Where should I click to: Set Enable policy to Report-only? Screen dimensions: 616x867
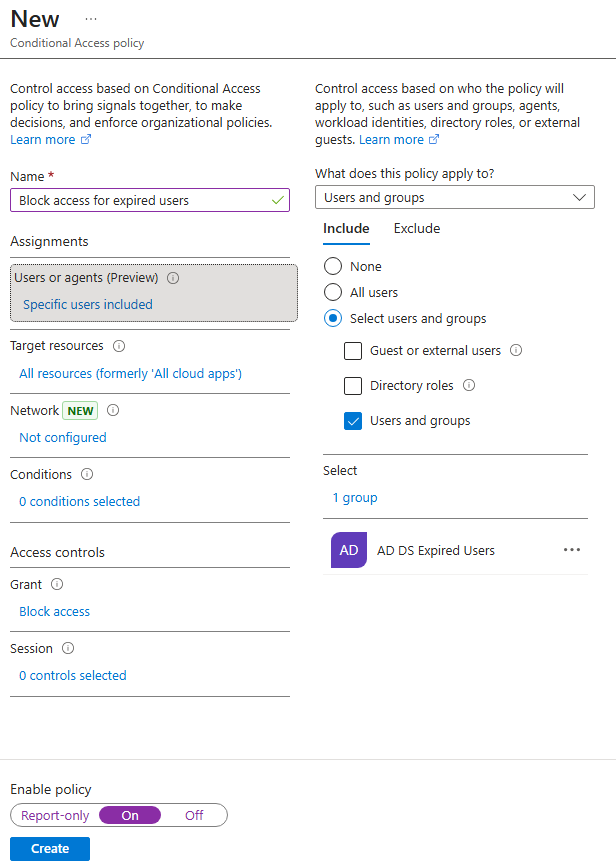coord(53,815)
